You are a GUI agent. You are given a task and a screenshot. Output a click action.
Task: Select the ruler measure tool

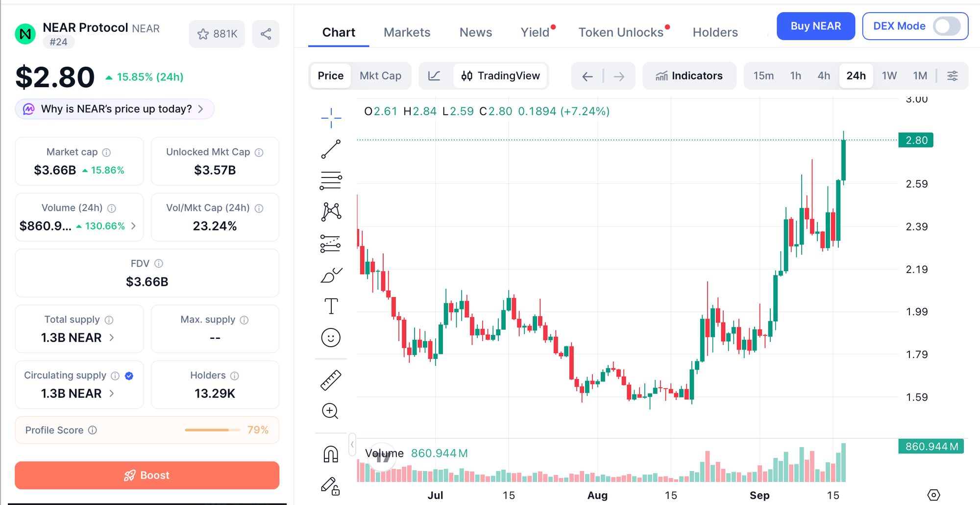[x=331, y=380]
